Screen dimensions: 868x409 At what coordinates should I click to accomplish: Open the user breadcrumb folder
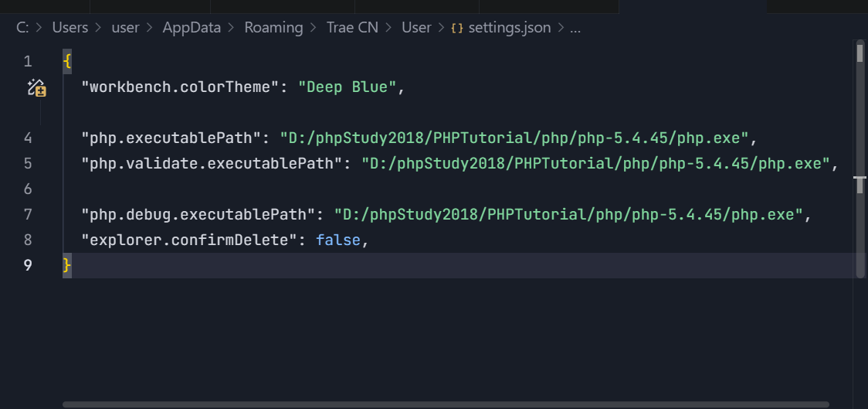coord(126,28)
